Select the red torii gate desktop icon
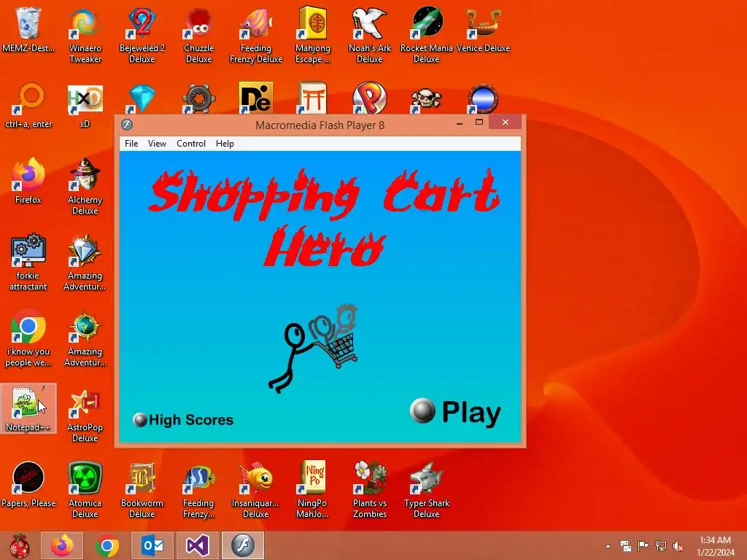The width and height of the screenshot is (747, 560). (x=312, y=98)
